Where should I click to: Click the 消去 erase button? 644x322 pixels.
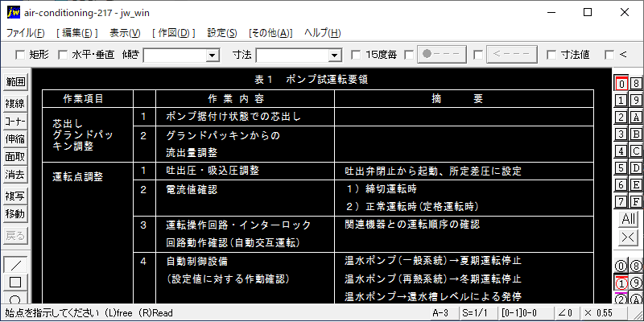tap(15, 174)
